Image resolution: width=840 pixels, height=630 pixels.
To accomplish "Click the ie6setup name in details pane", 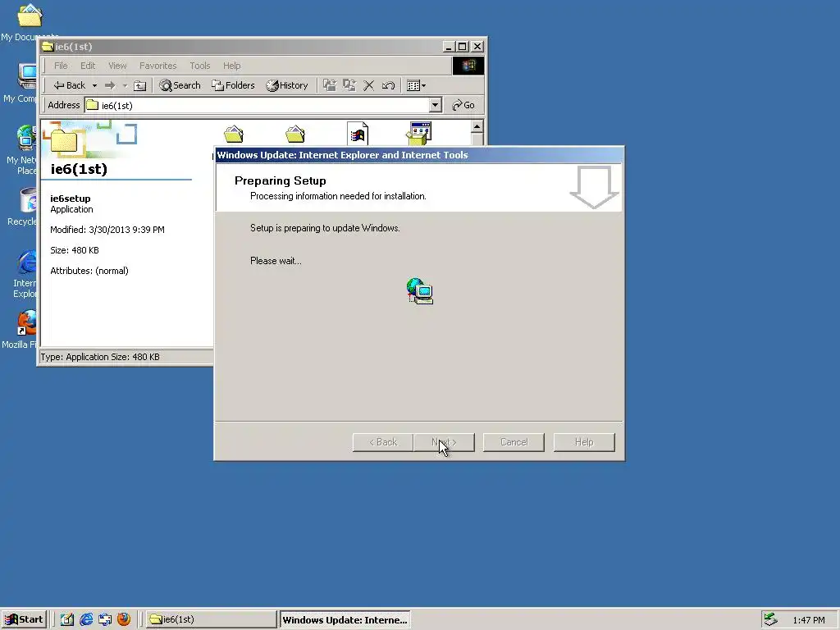I will click(x=71, y=199).
